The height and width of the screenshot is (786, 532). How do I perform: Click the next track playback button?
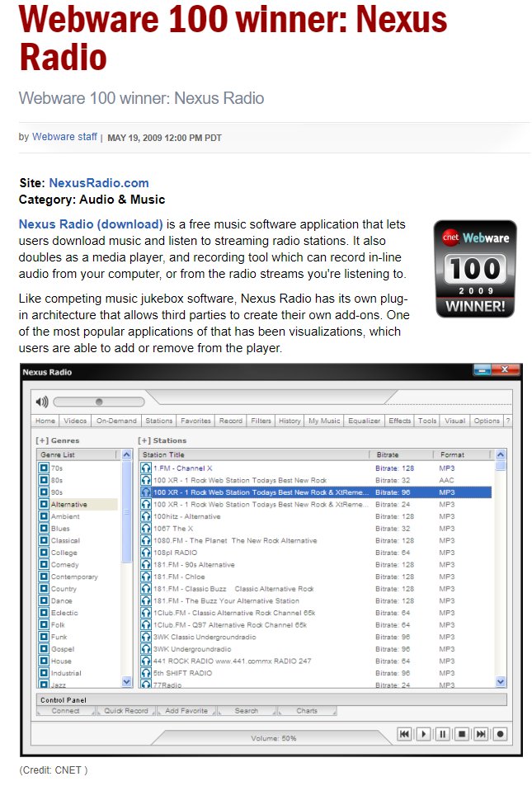click(x=481, y=734)
